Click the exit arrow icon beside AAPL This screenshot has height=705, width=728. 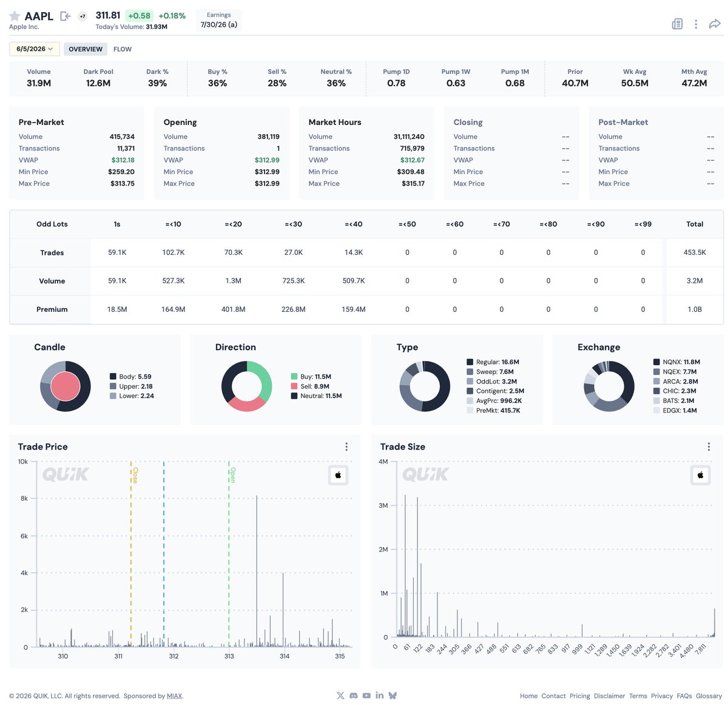66,16
